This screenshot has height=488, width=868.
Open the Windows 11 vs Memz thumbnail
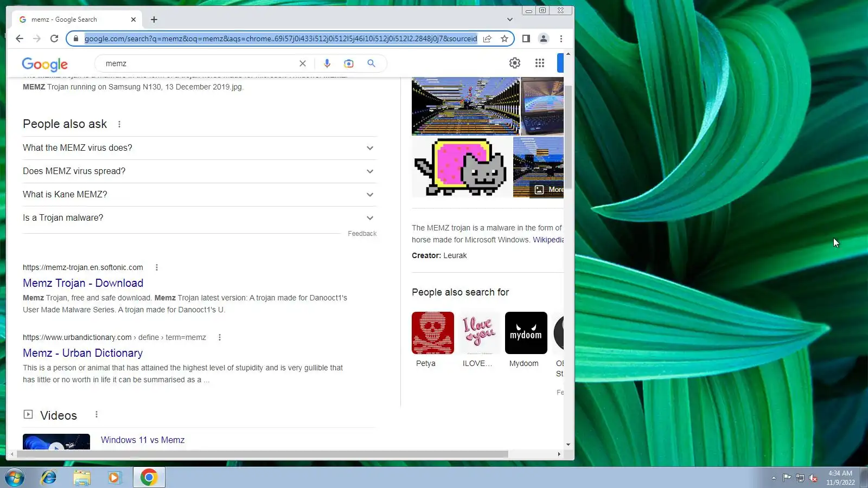[x=56, y=441]
